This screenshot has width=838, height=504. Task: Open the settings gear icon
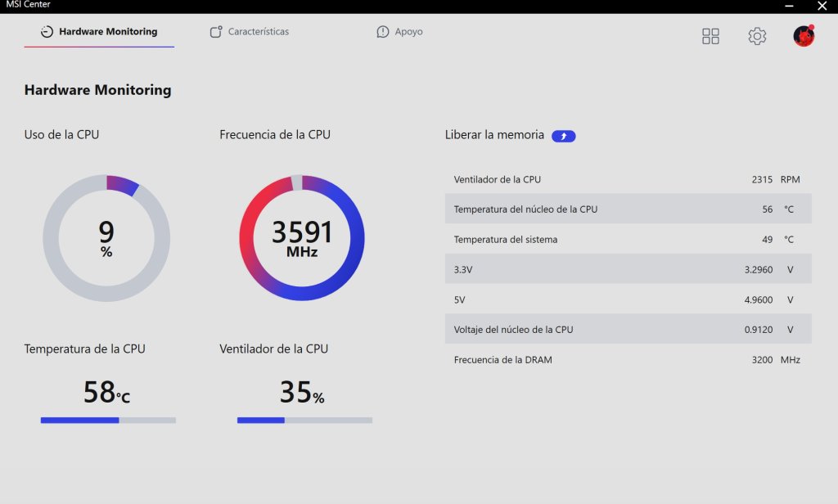(757, 36)
